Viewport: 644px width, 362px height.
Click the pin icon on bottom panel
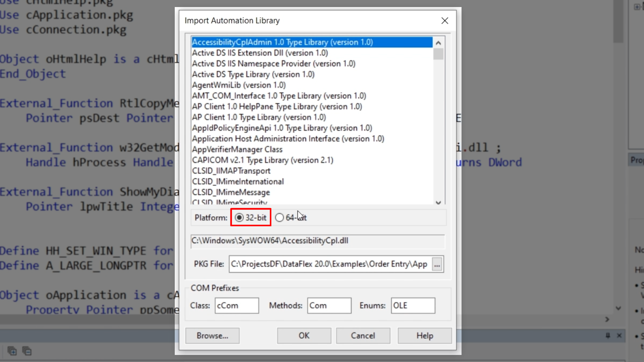click(608, 336)
